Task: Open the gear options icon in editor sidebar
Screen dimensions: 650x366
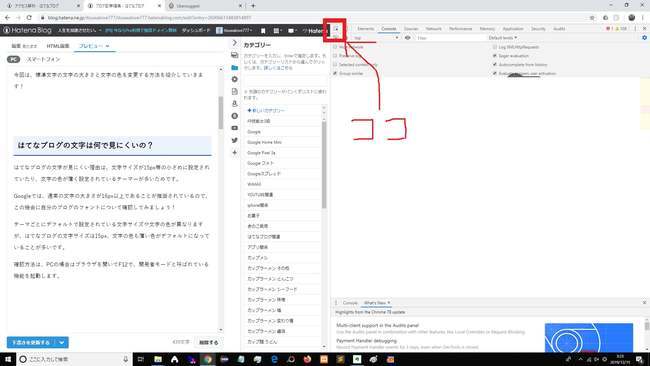Action: pos(235,79)
